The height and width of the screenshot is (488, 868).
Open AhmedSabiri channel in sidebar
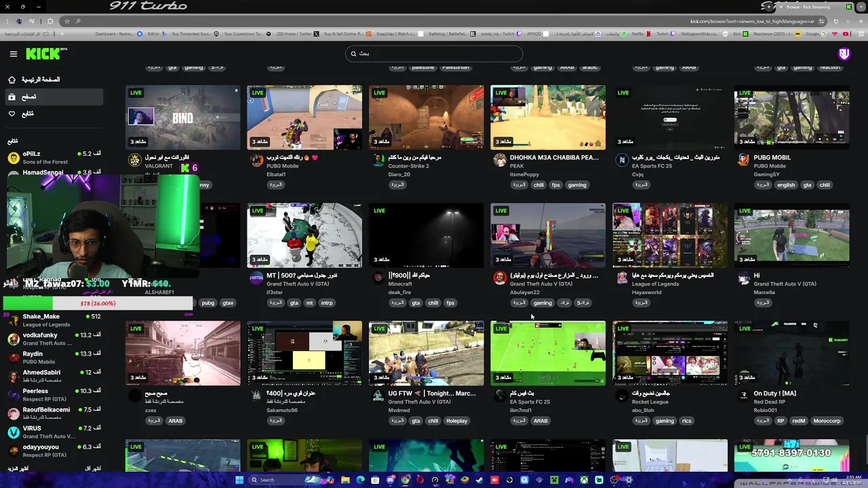coord(54,376)
